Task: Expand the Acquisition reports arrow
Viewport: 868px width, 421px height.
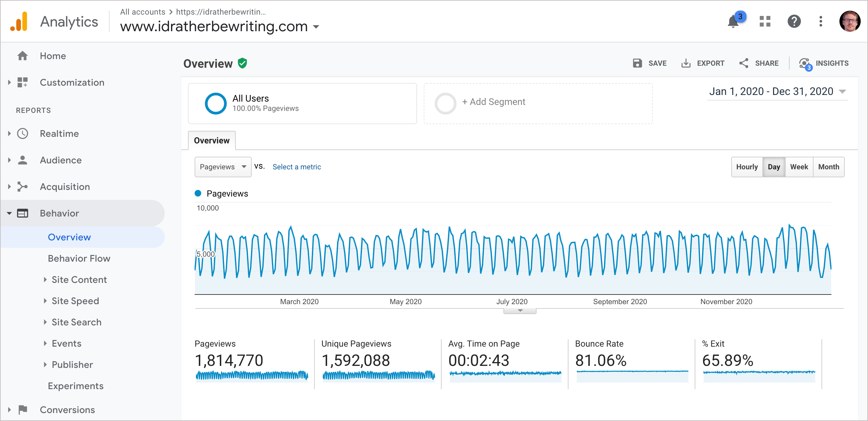Action: point(9,187)
